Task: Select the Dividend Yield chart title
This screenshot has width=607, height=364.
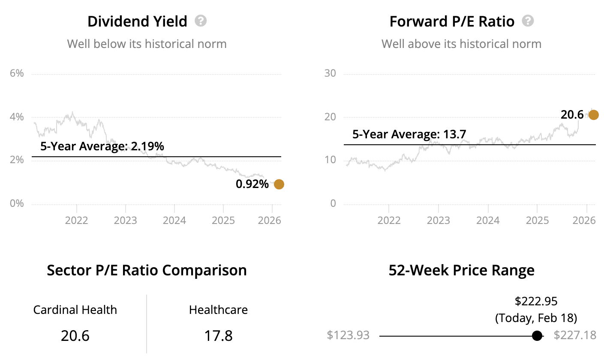Action: (137, 21)
